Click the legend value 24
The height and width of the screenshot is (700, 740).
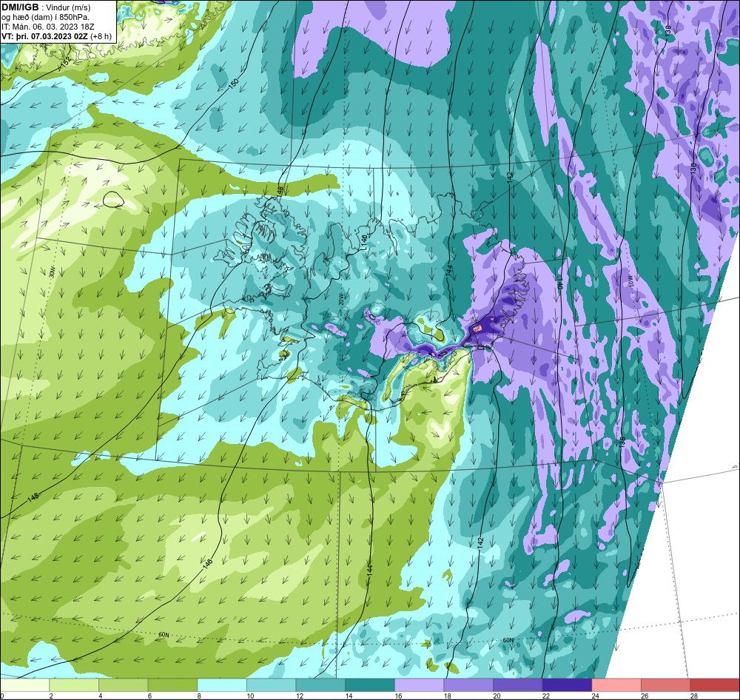pyautogui.click(x=596, y=696)
